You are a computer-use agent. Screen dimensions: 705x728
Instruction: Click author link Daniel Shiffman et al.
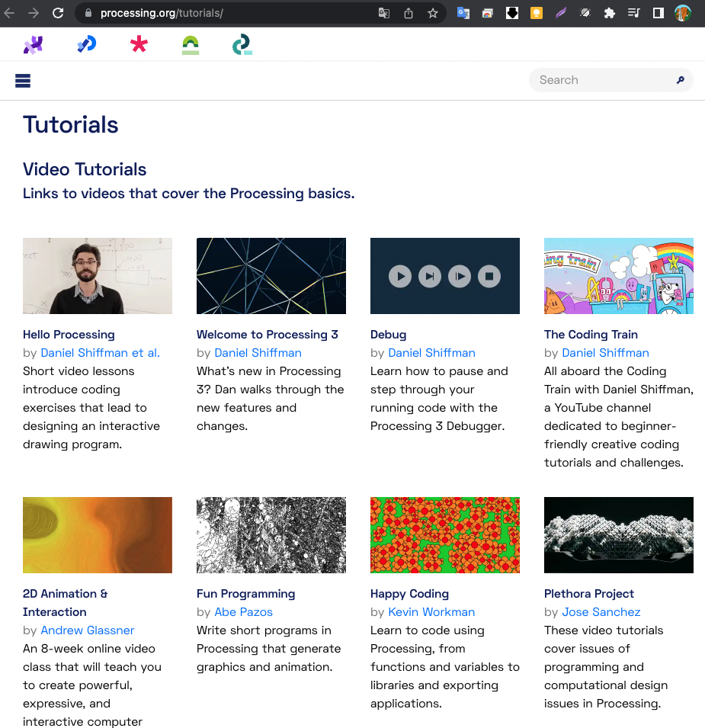tap(101, 353)
